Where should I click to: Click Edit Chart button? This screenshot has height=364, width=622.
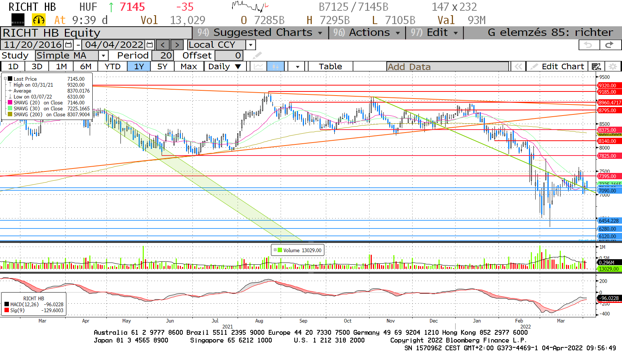click(557, 67)
